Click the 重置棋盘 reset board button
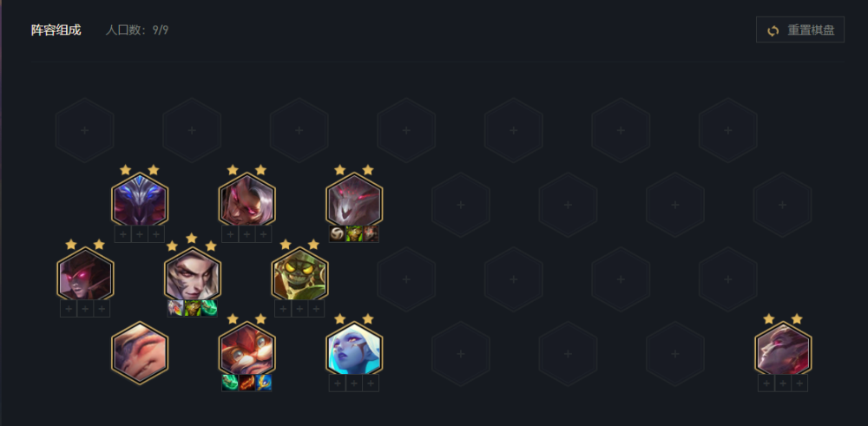Screen dimensions: 868x426 800,29
